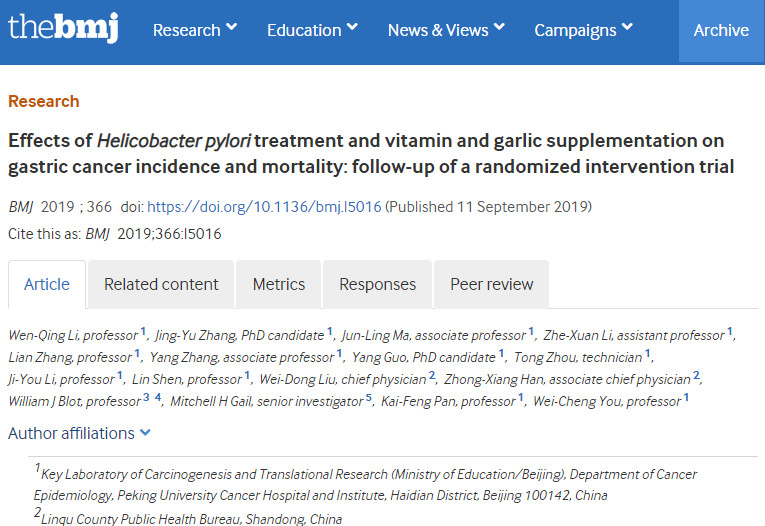Open the Research dropdown menu
The height and width of the screenshot is (526, 765).
pyautogui.click(x=194, y=30)
